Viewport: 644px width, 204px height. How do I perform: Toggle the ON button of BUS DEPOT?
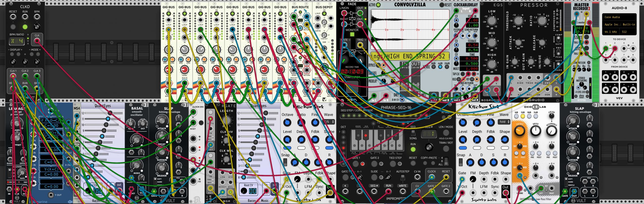324,13
